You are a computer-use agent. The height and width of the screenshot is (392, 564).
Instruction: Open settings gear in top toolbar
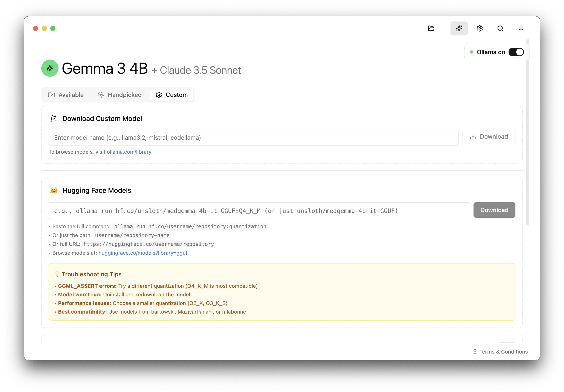pyautogui.click(x=480, y=29)
